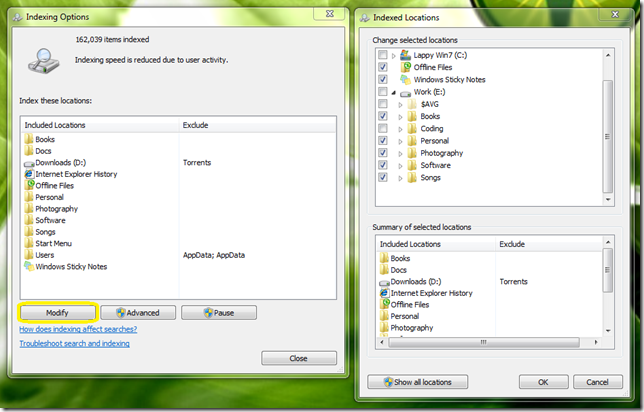Screen dimensions: 644x412
Task: Collapse the Work (E:) tree node
Action: [394, 92]
